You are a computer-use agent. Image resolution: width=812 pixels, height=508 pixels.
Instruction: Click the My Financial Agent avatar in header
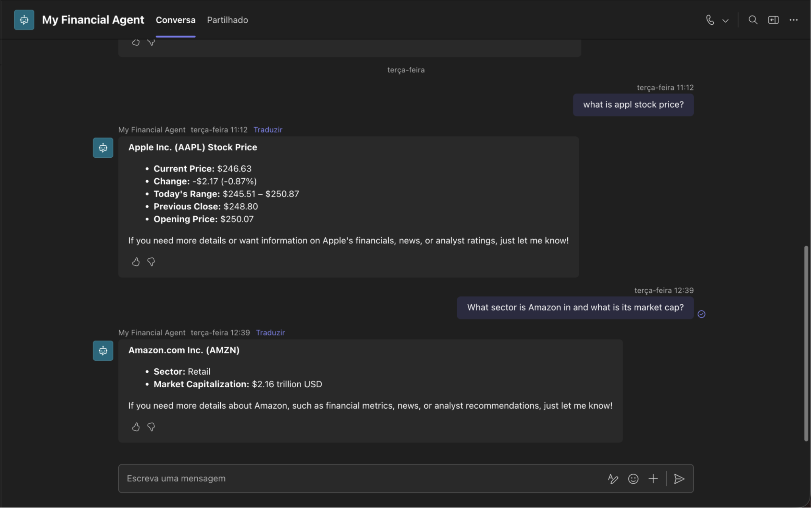coord(24,20)
